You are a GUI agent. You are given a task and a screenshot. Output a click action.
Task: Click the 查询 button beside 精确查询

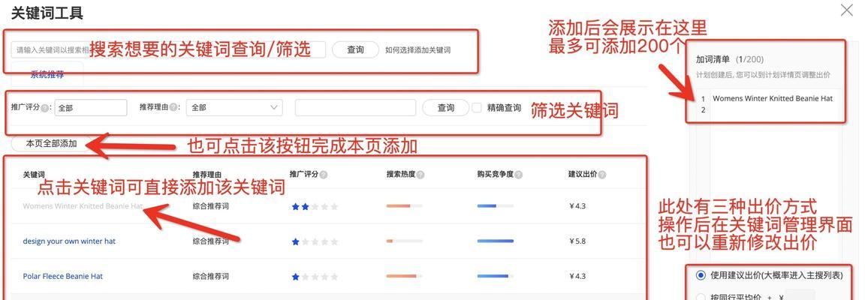click(445, 108)
